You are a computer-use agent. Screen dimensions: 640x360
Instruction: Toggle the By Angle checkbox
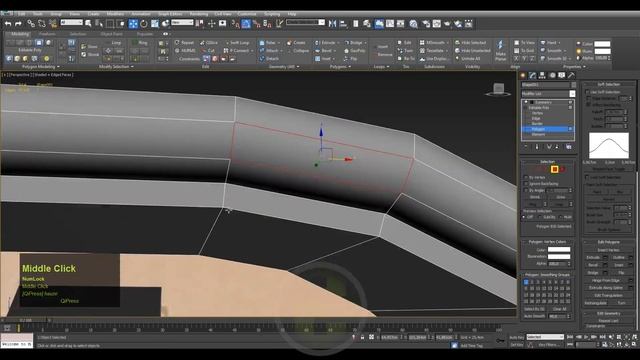[x=526, y=190]
